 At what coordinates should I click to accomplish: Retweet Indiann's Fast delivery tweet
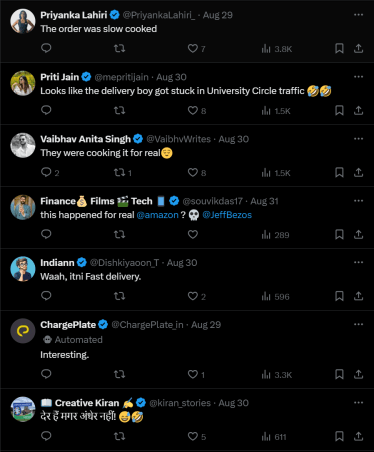pyautogui.click(x=119, y=296)
